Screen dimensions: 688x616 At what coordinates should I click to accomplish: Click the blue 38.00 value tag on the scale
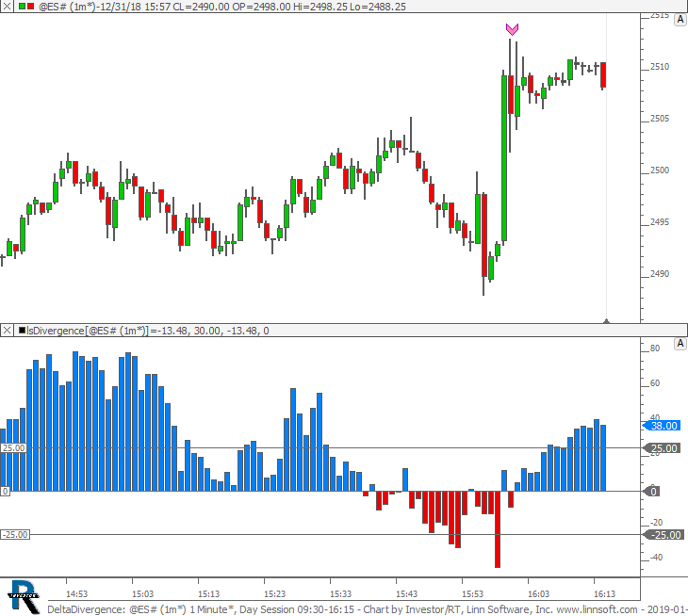click(x=662, y=426)
